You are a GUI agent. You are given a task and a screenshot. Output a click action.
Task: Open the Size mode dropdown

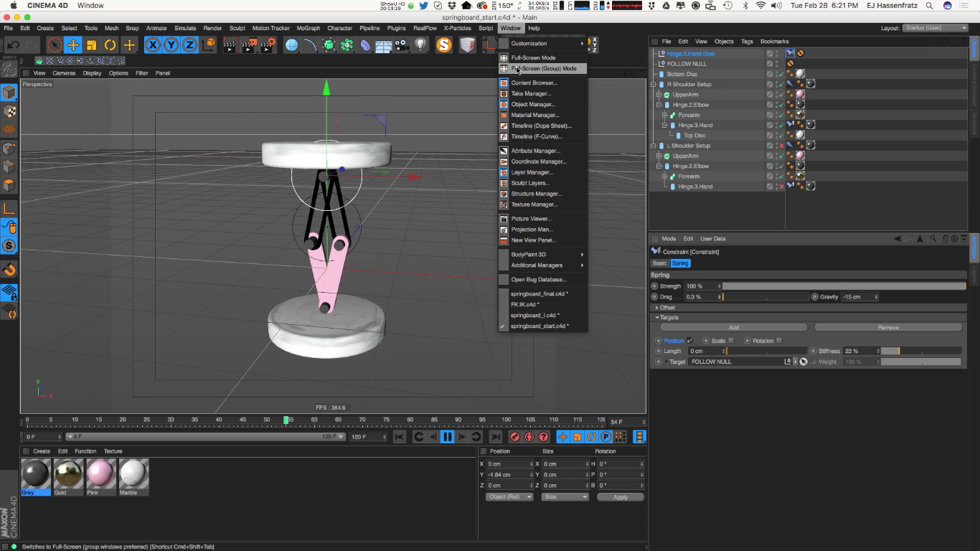565,497
